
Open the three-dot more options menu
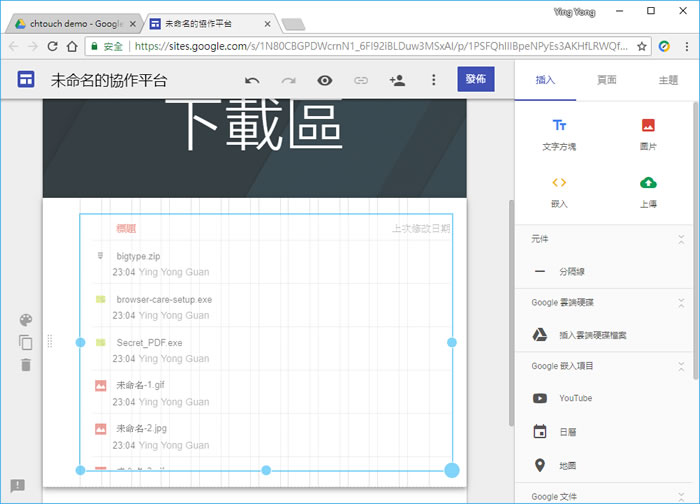coord(433,81)
